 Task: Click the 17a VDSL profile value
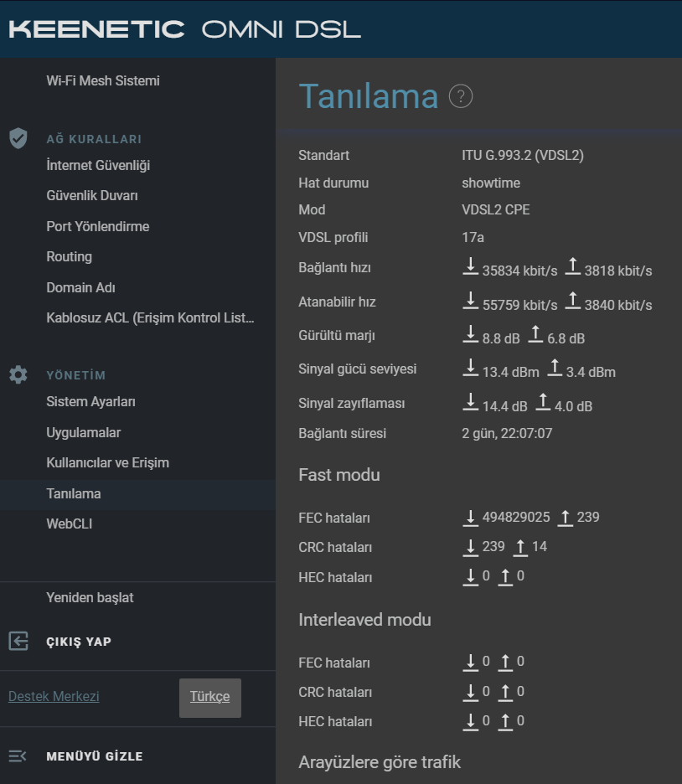[x=473, y=237]
